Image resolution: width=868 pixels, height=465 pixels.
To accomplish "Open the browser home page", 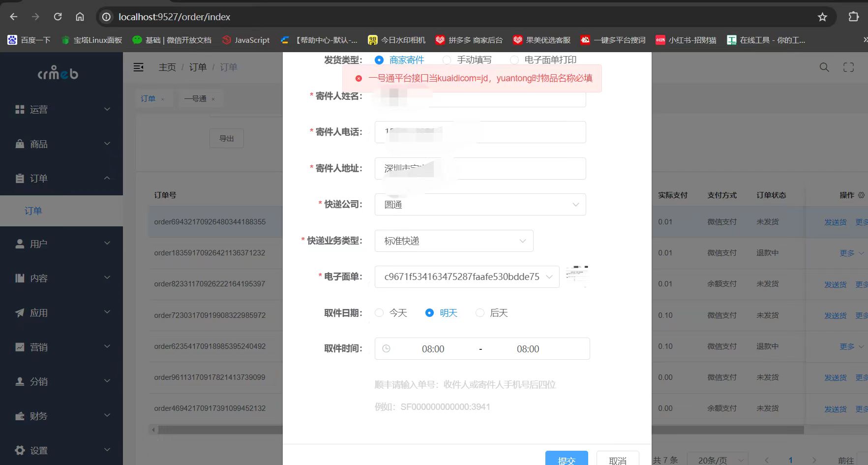I will 80,17.
